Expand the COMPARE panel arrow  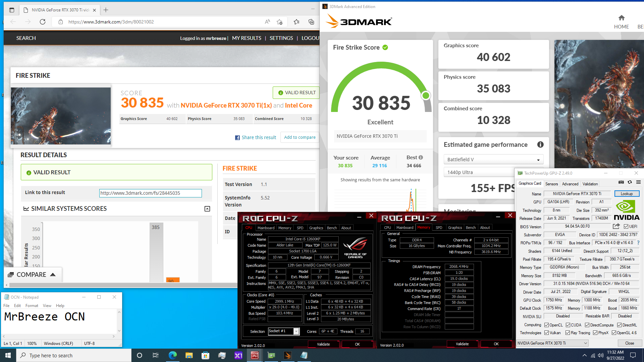pos(53,275)
